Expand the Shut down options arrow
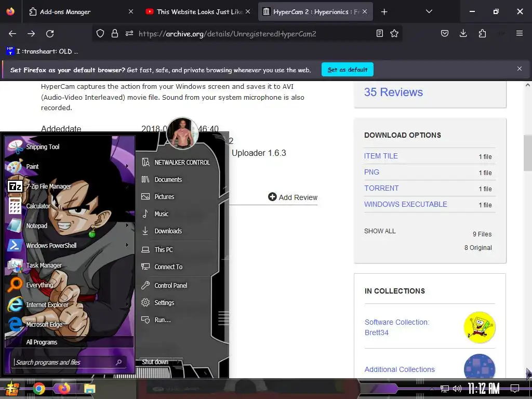Viewport: 532px width, 399px height. [x=178, y=362]
